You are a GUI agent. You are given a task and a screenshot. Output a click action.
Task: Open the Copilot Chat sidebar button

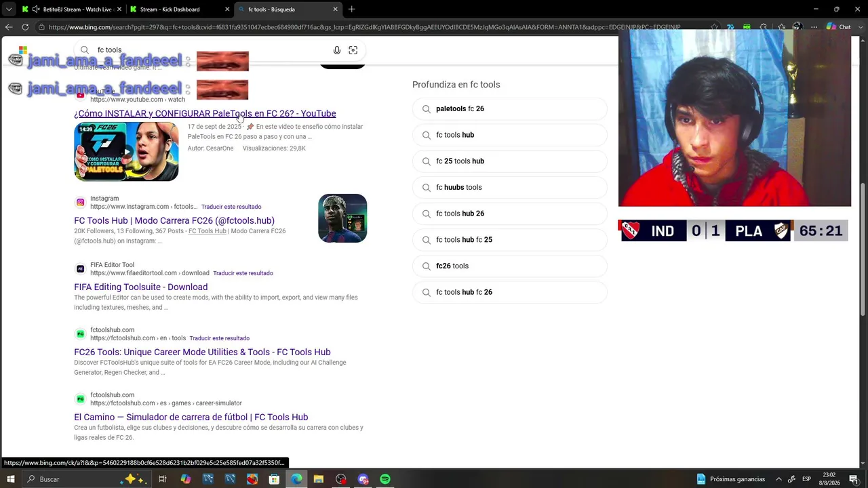(840, 27)
